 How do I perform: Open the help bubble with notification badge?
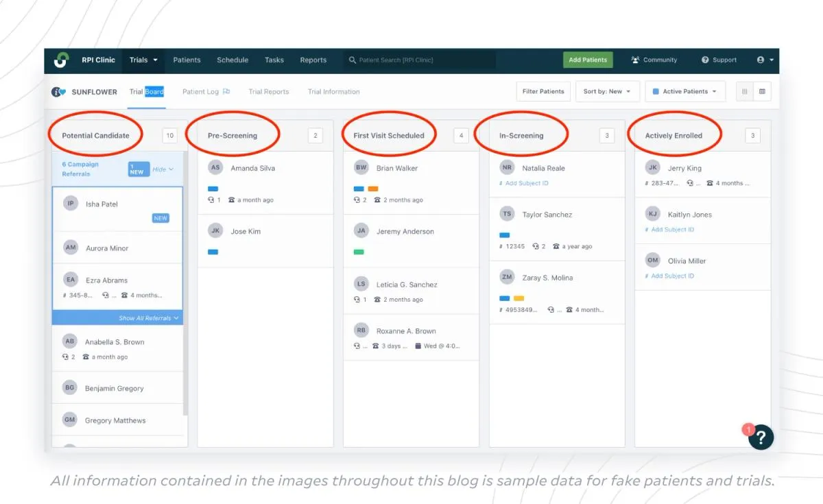click(x=761, y=437)
